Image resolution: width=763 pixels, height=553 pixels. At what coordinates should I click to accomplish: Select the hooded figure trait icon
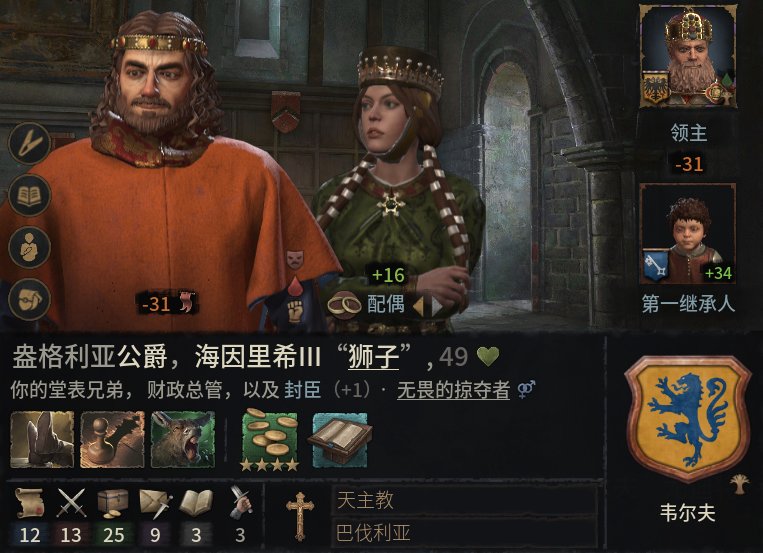pyautogui.click(x=42, y=439)
